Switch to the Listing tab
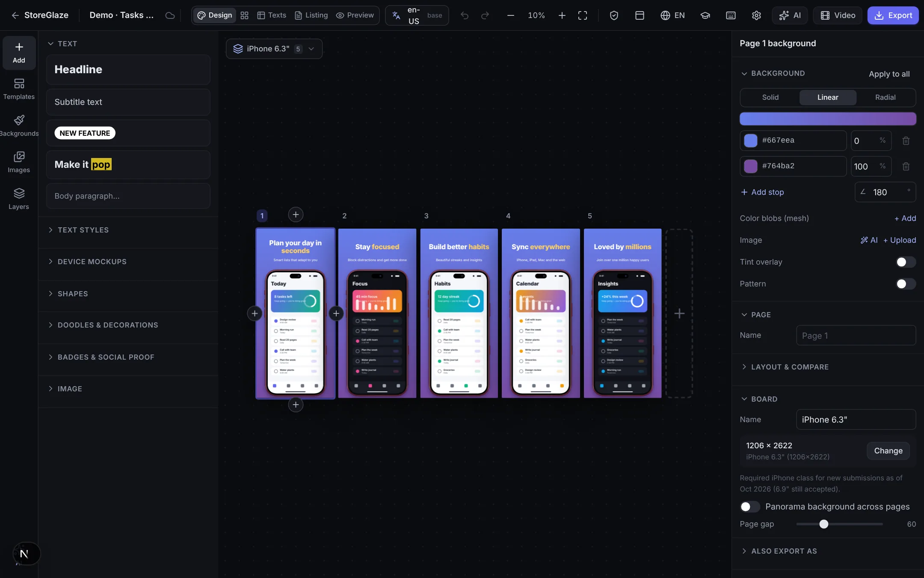 (311, 15)
